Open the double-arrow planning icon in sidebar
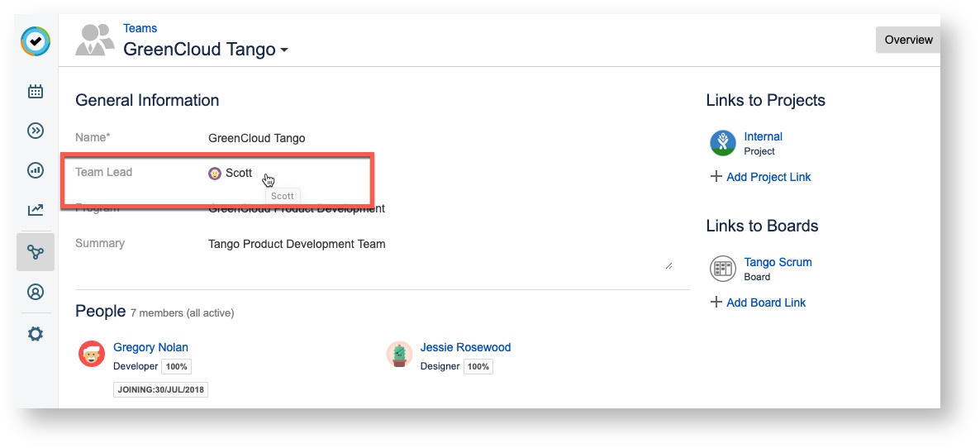Viewport: 980px width, 448px height. (x=36, y=131)
